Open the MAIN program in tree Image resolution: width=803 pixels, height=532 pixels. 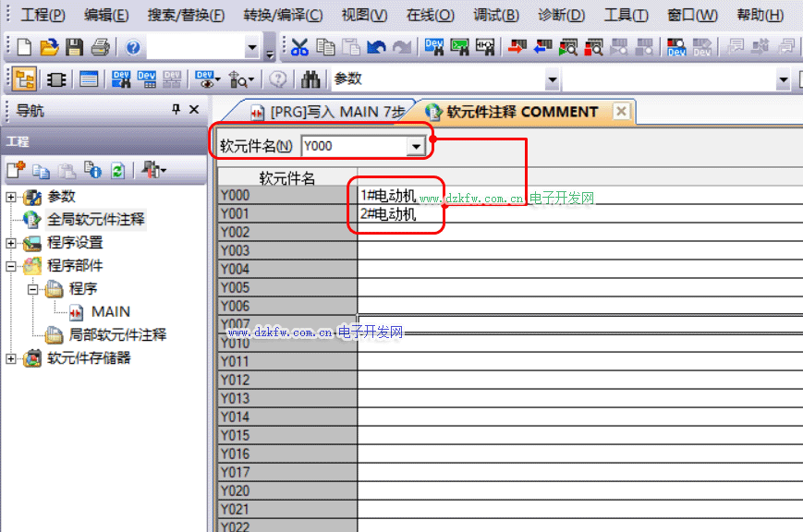tap(110, 312)
